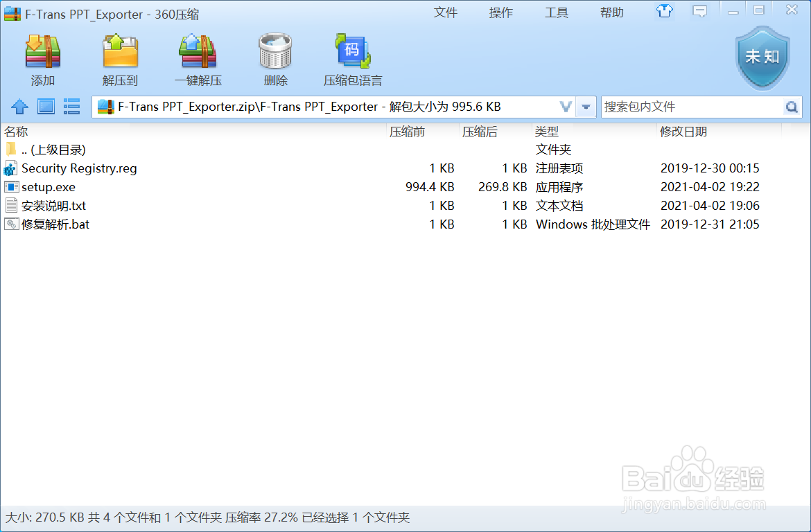Expand the path history V dropdown

coord(566,107)
